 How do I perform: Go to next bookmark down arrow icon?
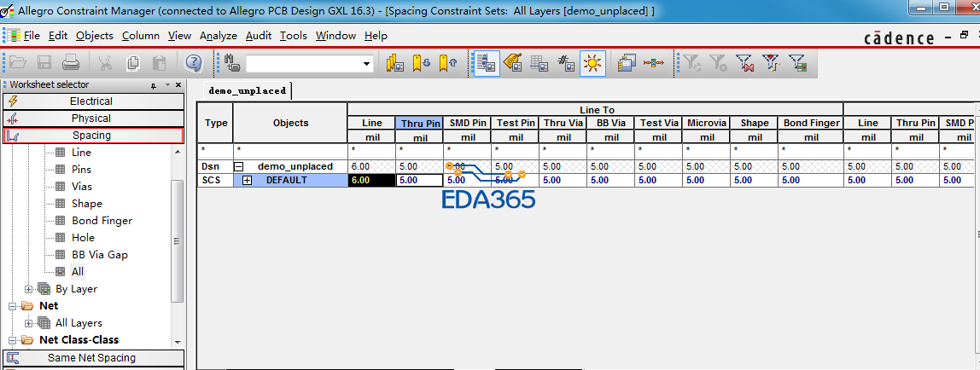click(x=421, y=63)
